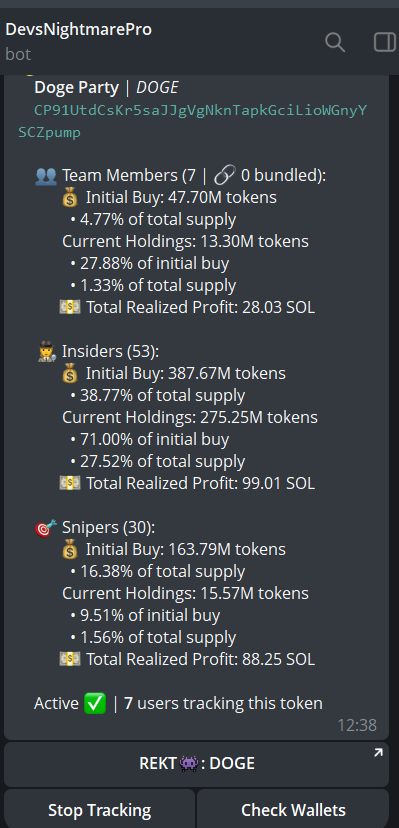399x828 pixels.
Task: Click money bag beside Insiders Initial Buy
Action: tap(70, 374)
